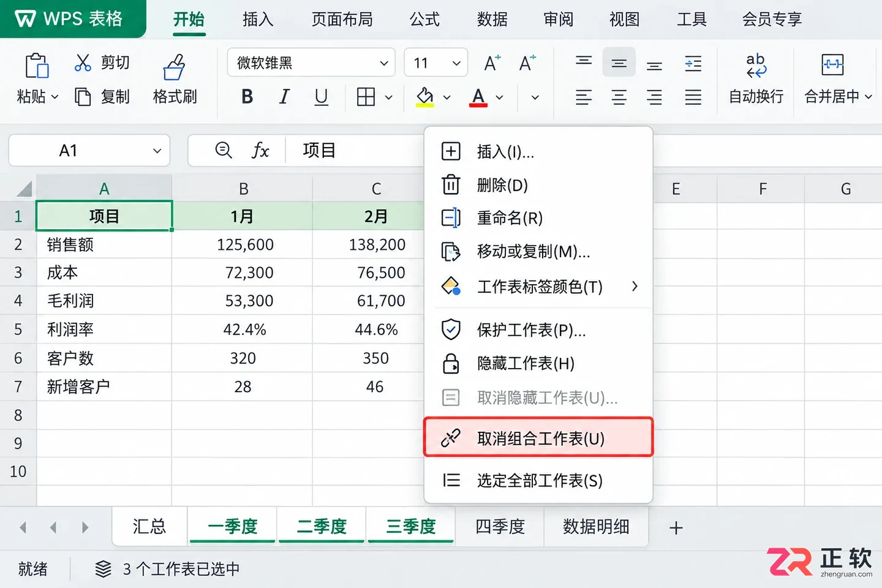Expand the Paste (粘贴) options arrow
Screen dimensions: 882x588
pos(55,97)
